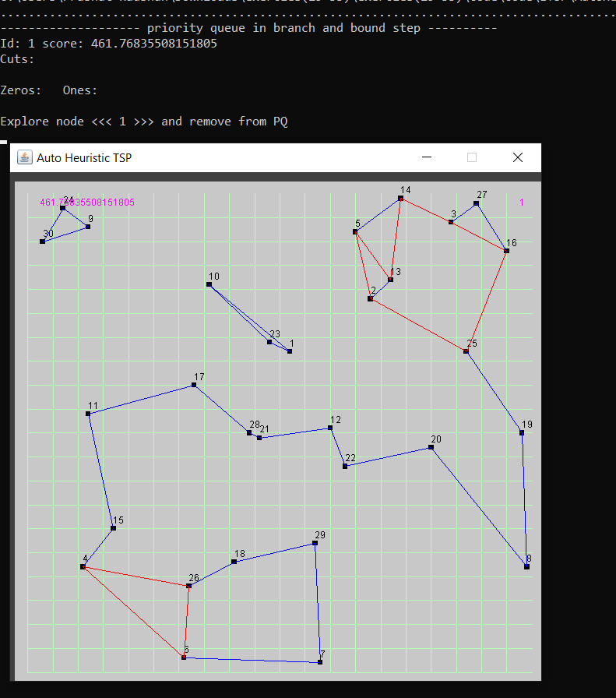
Task: Select the red node 4 marker
Action: click(x=83, y=566)
